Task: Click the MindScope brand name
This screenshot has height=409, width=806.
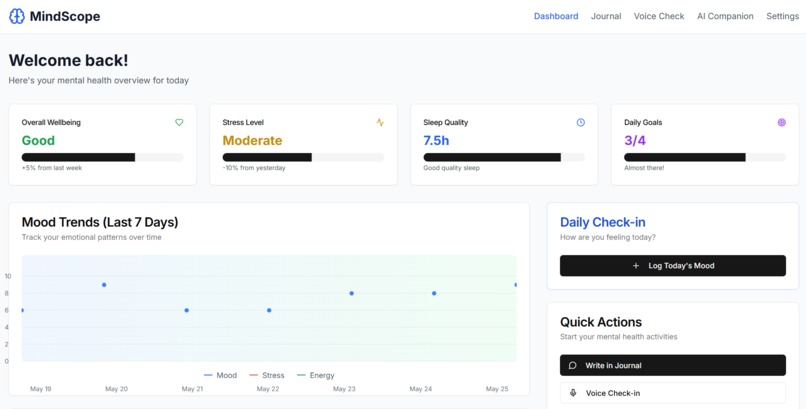Action: (65, 16)
